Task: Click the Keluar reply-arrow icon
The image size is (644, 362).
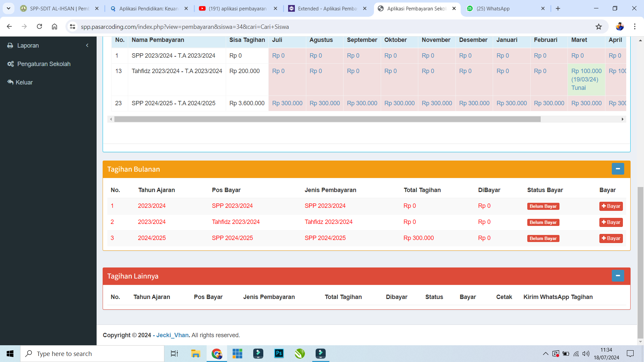Action: point(10,82)
